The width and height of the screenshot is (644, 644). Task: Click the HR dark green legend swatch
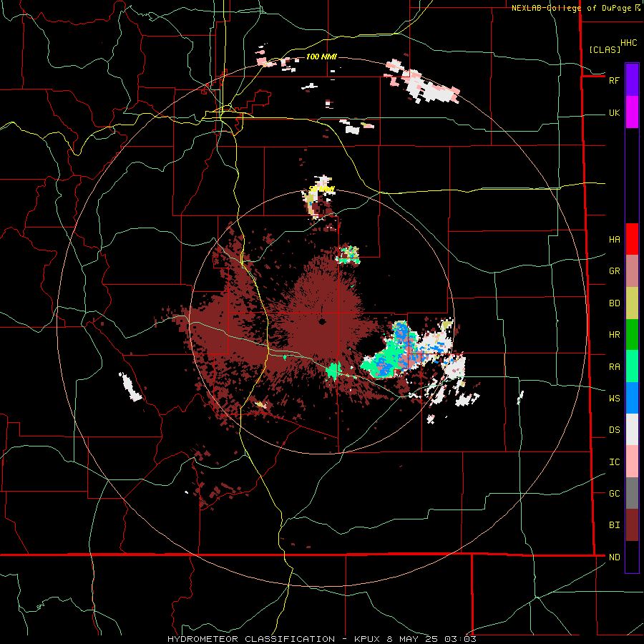pos(632,335)
